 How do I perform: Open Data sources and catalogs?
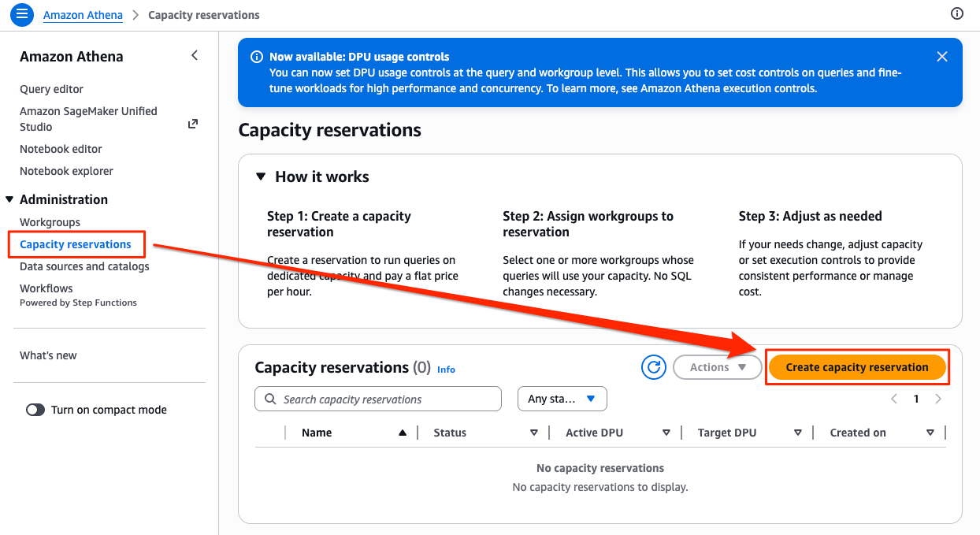tap(84, 266)
